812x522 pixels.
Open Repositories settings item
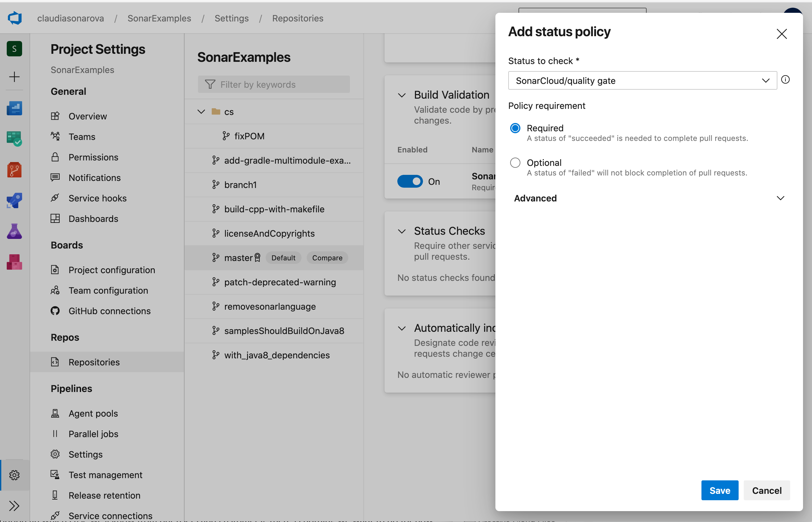107,362
